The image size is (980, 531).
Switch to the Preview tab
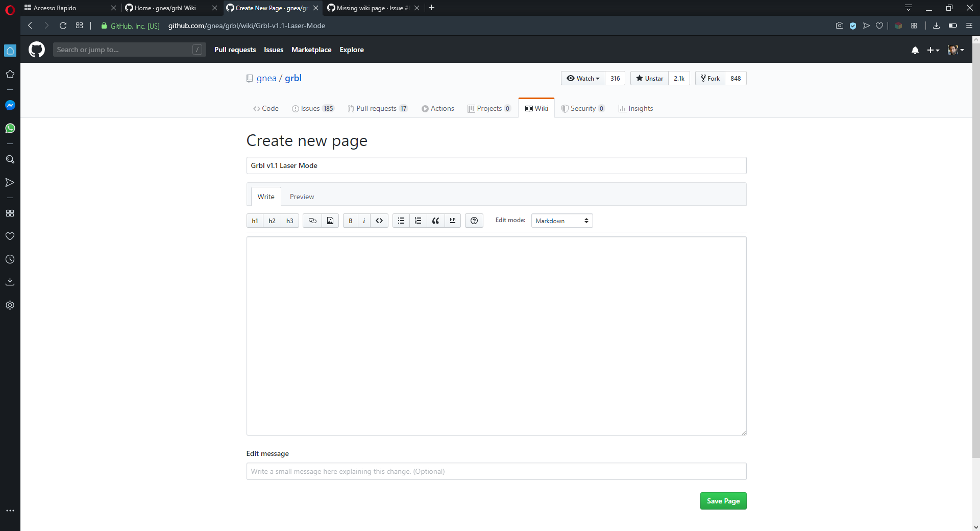(302, 196)
